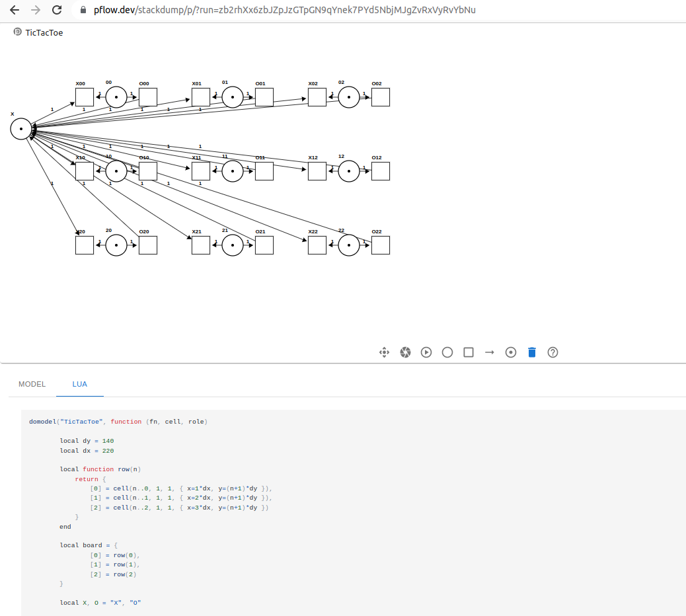Fire transition O20 square
This screenshot has height=616, width=686.
coord(148,245)
